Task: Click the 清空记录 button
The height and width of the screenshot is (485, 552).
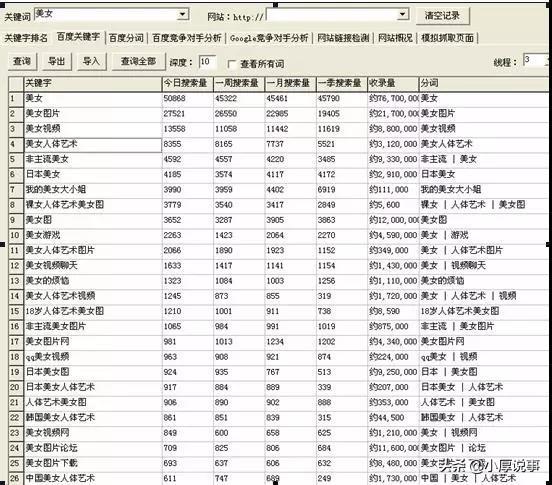Action: tap(442, 15)
